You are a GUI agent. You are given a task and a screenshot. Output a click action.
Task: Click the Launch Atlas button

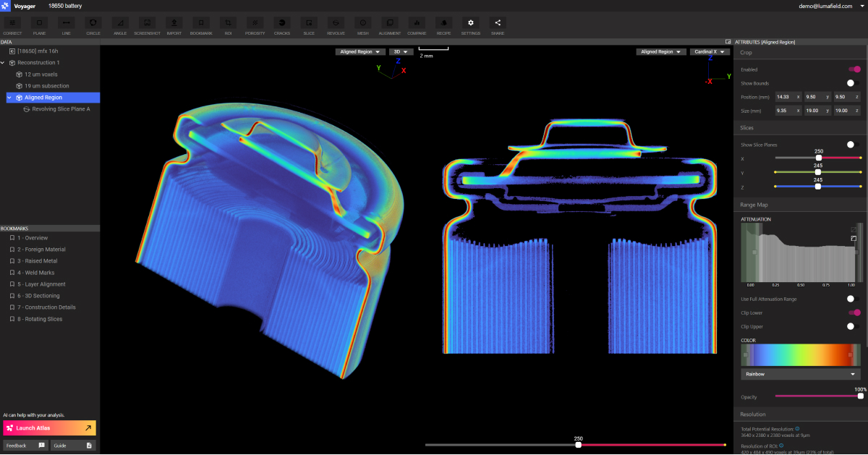[x=49, y=428]
